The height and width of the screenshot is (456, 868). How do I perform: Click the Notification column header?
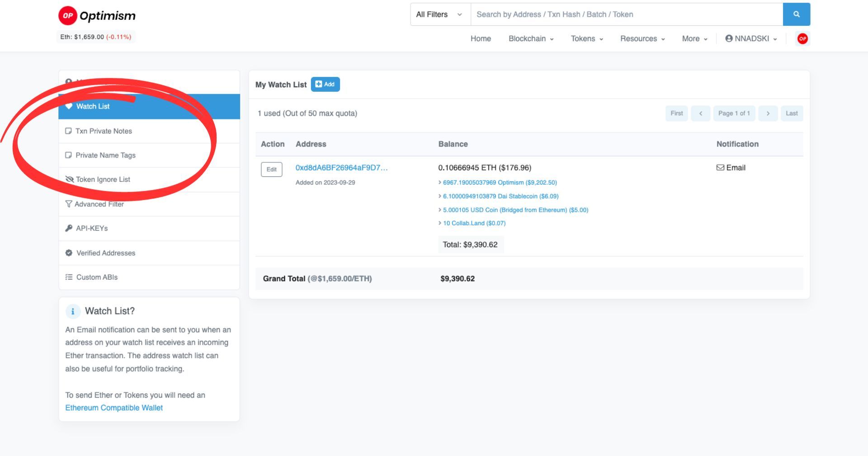click(737, 144)
